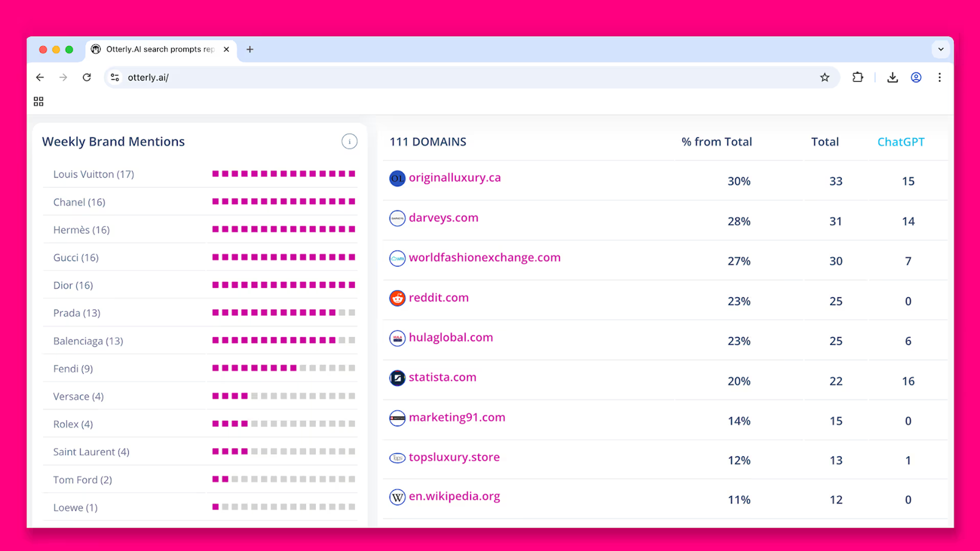Open the reddit.com link

click(438, 297)
